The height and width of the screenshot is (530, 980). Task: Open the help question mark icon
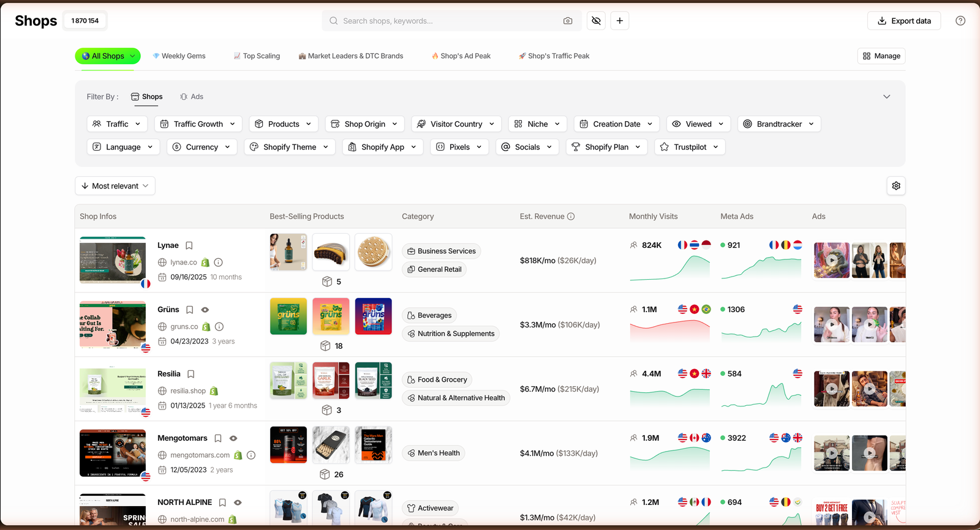click(960, 21)
